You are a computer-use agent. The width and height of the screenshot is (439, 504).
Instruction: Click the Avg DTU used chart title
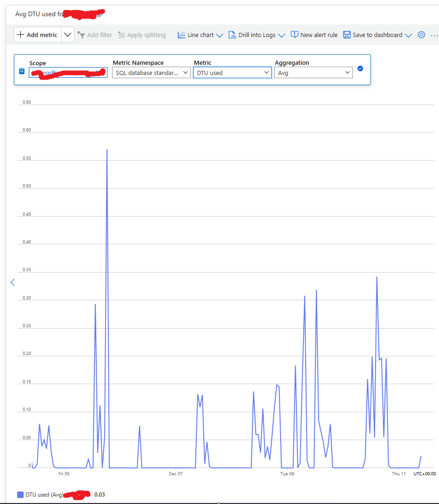click(39, 14)
